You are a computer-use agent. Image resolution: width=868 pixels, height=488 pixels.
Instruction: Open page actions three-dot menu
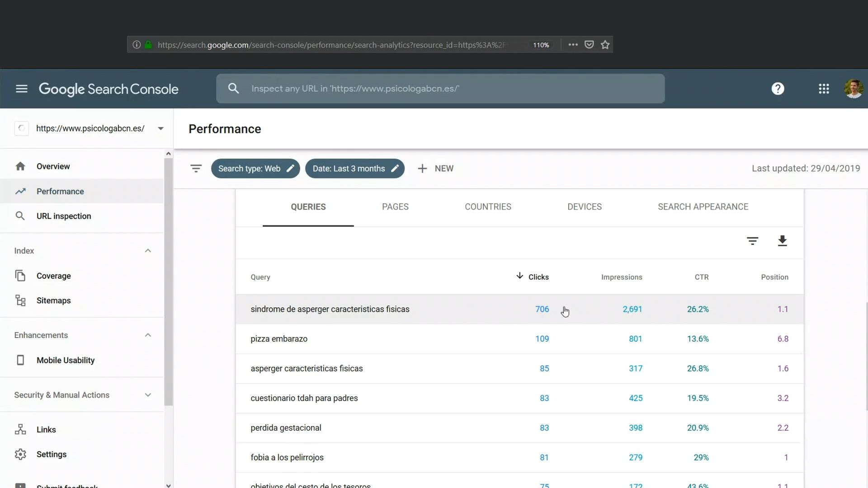(573, 45)
